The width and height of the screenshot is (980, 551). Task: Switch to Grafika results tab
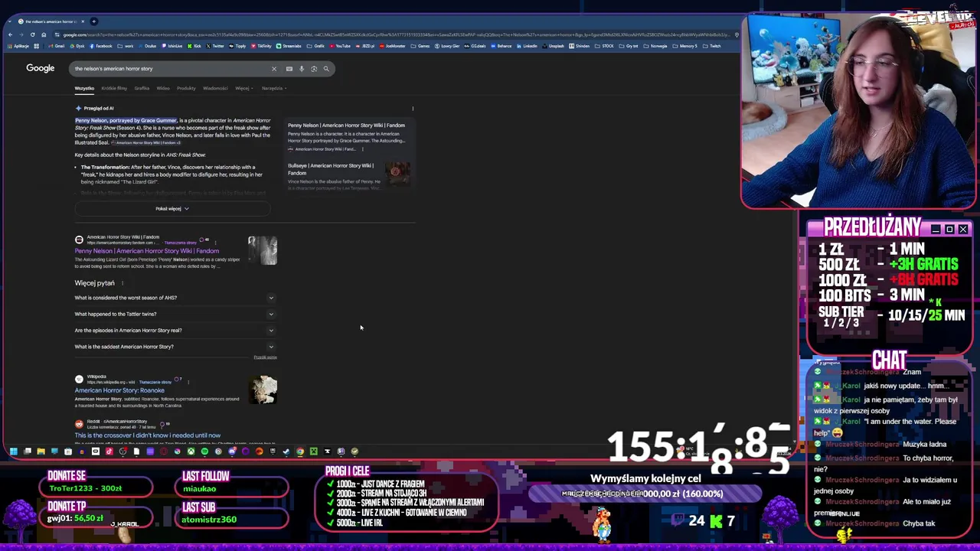click(x=142, y=88)
